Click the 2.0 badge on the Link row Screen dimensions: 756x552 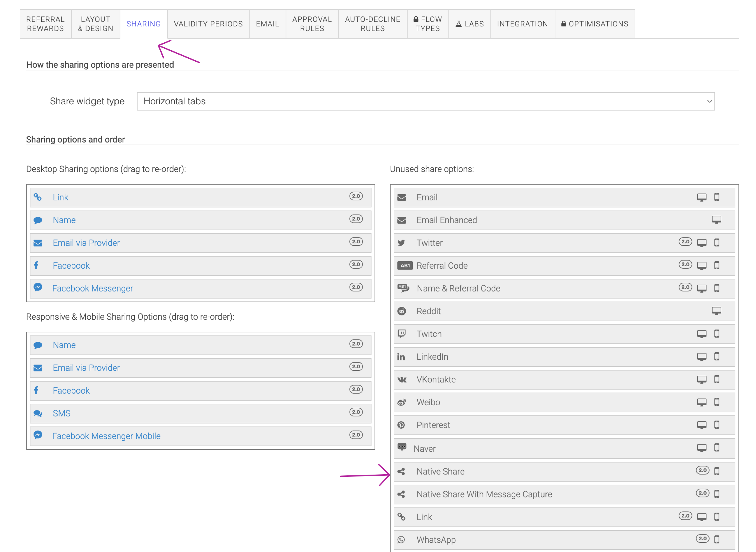coord(356,196)
